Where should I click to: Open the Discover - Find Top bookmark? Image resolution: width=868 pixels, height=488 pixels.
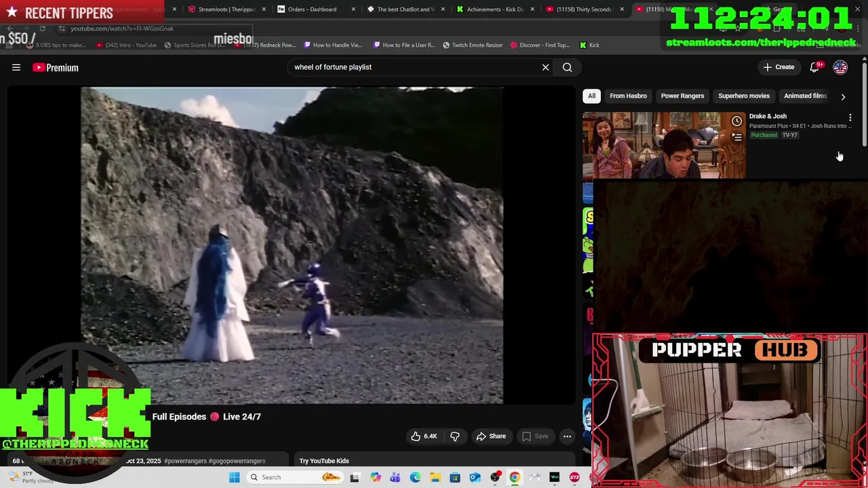540,45
